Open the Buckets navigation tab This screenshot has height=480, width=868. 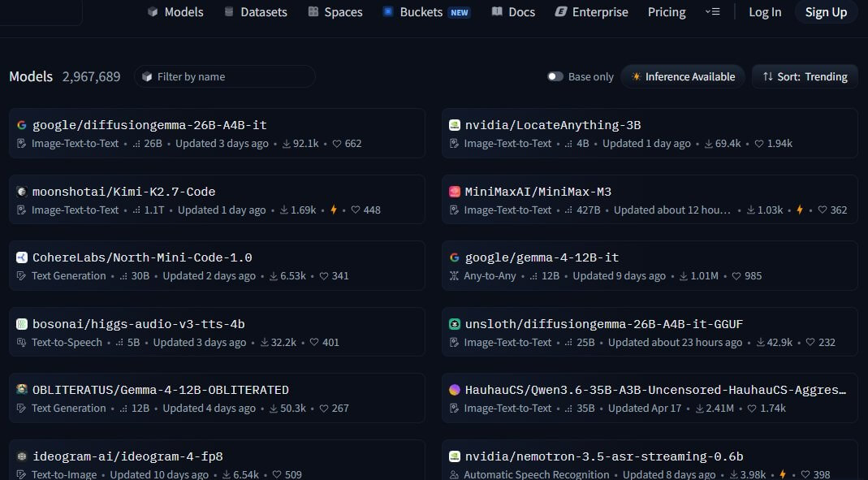[426, 11]
